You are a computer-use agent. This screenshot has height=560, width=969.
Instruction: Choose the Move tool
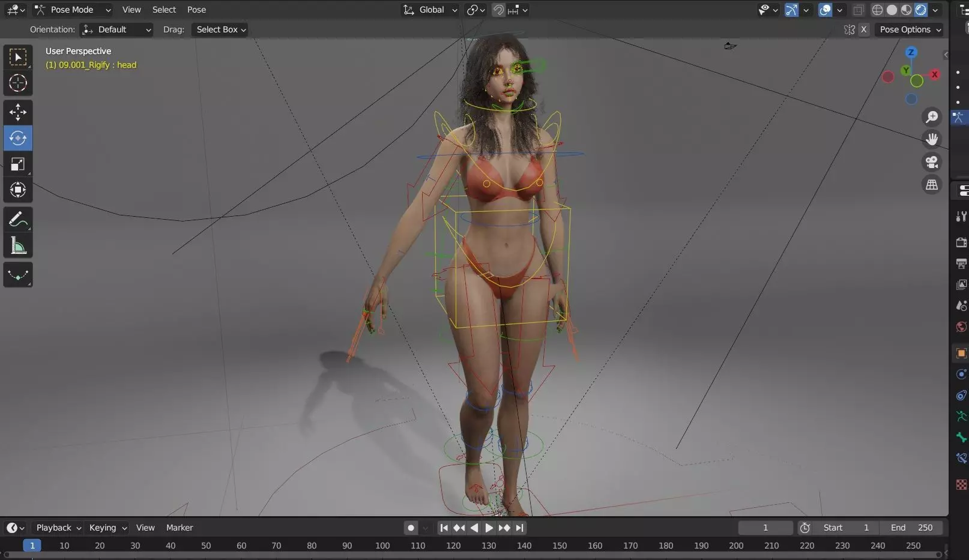(x=18, y=112)
